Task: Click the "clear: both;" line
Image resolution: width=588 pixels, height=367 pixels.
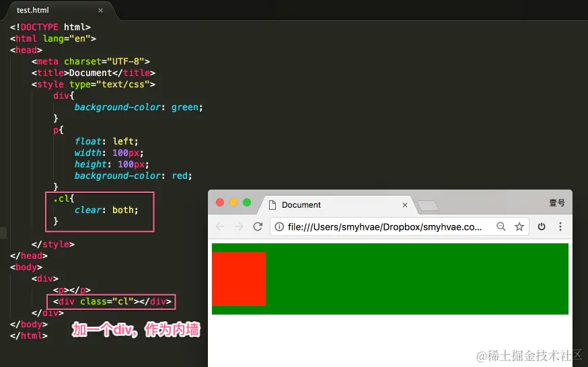Action: click(x=106, y=210)
